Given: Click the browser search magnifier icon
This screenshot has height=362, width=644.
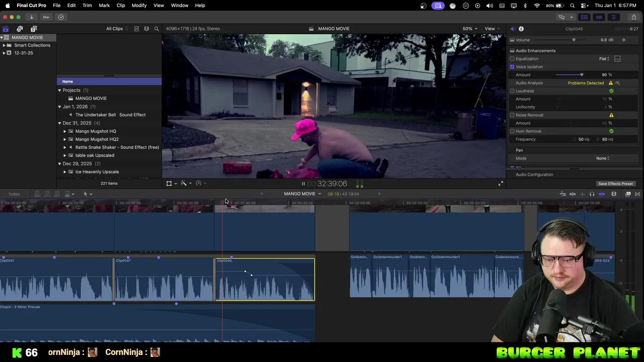Looking at the screenshot, I should pos(156,29).
